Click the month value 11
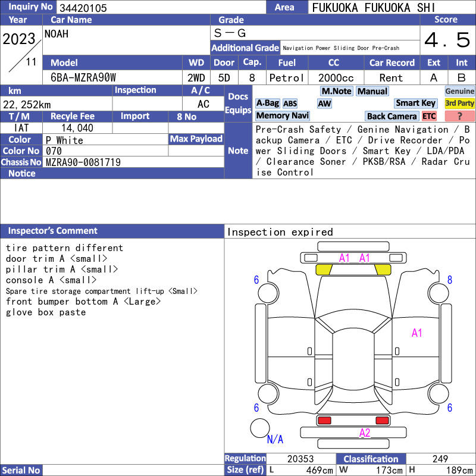476x476 pixels. [32, 62]
